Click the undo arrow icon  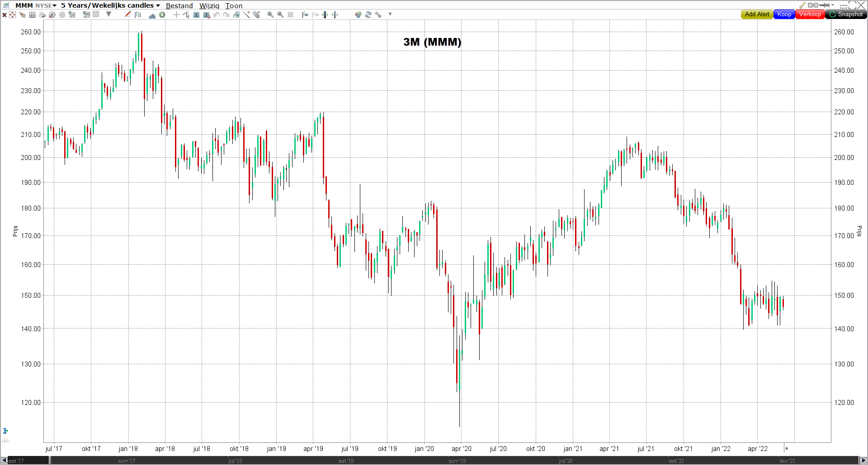click(217, 15)
